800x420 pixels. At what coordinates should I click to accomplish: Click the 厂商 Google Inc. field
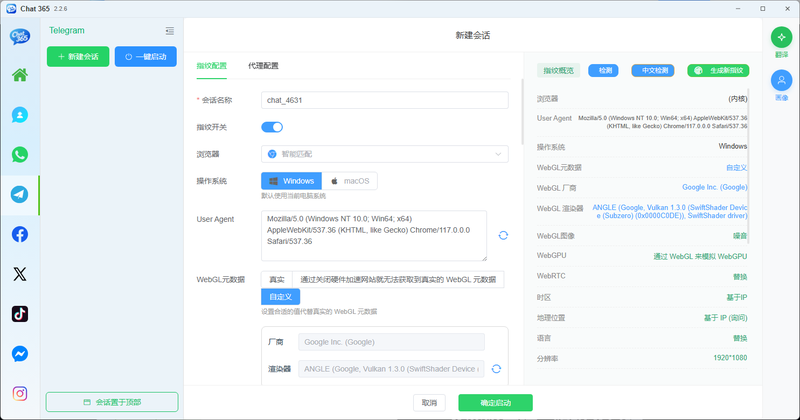[391, 342]
